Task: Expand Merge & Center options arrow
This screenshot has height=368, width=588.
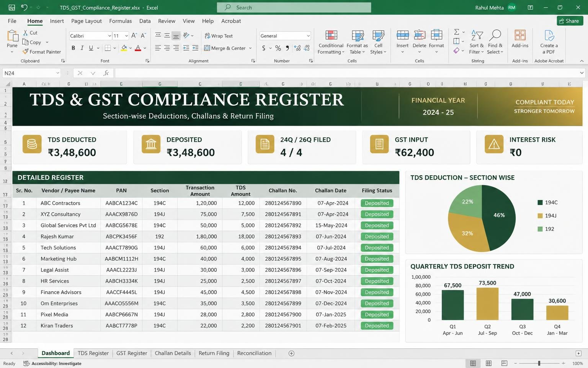Action: [x=250, y=48]
